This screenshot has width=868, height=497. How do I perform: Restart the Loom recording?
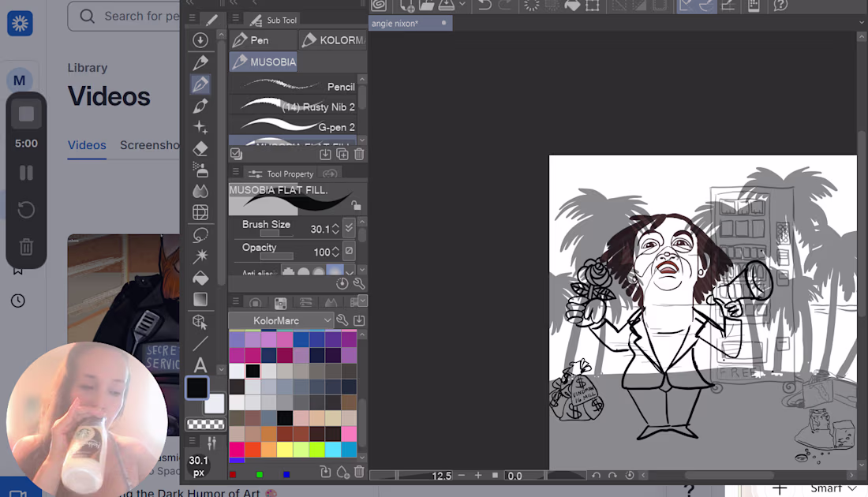coord(26,210)
